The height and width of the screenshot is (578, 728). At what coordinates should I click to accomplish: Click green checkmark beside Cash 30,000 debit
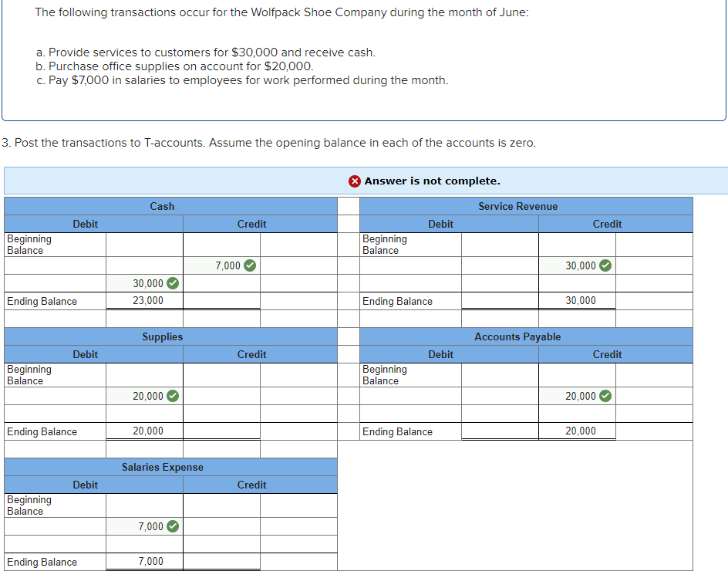(173, 283)
